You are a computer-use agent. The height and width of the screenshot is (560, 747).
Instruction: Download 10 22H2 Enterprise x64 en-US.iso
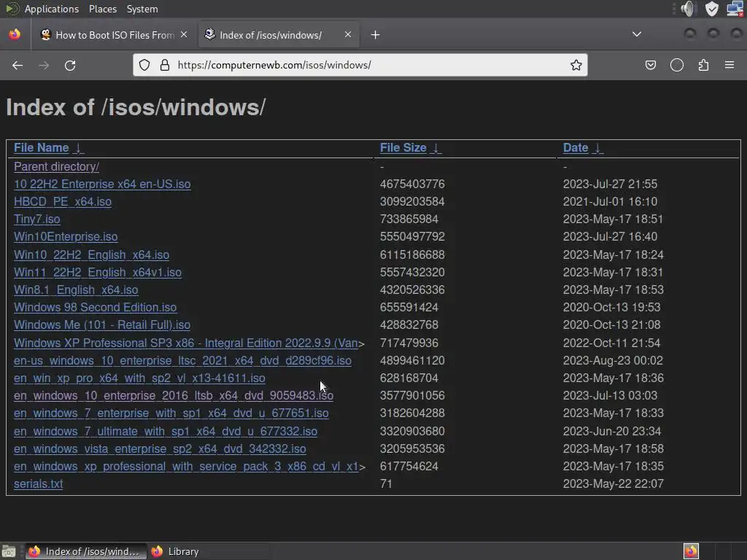pyautogui.click(x=102, y=184)
